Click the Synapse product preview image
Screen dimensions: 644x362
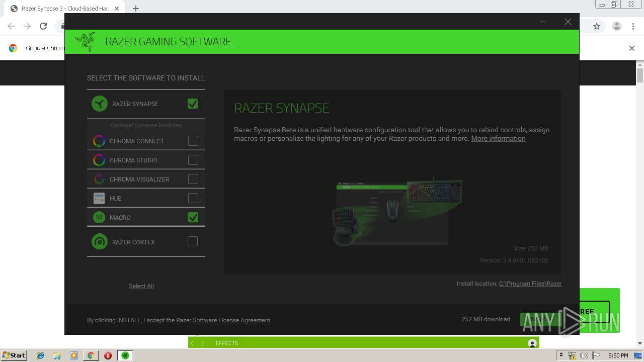click(396, 210)
